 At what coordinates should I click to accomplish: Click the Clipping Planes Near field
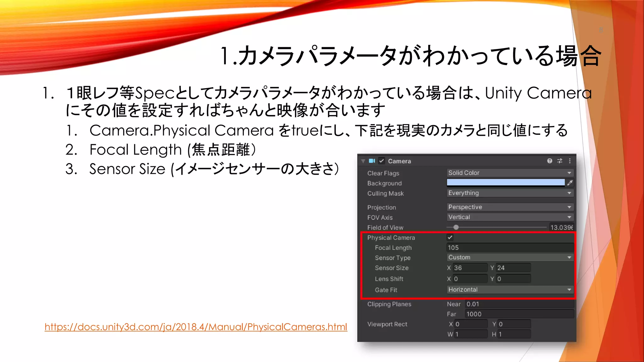pos(519,304)
